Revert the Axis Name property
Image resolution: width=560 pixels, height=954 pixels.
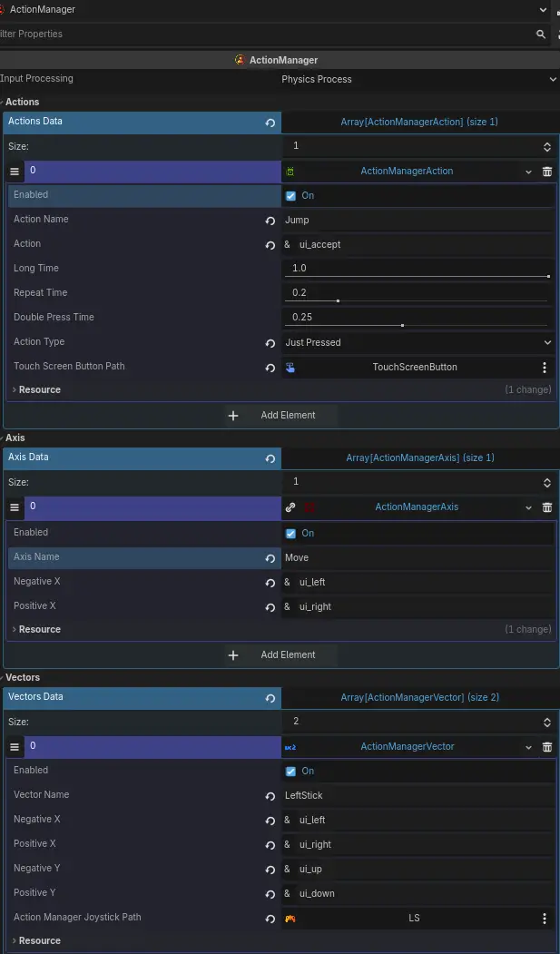click(x=270, y=557)
